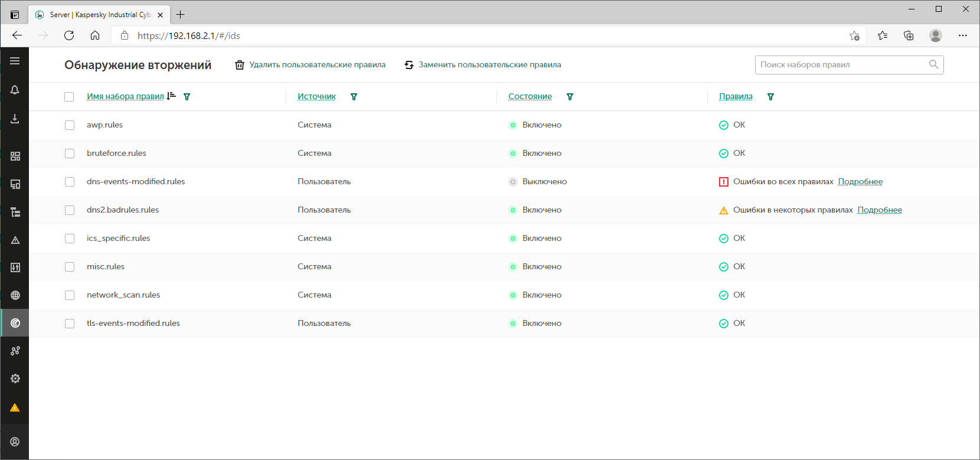Sort by Состояние column header
Image resolution: width=980 pixels, height=460 pixels.
click(x=530, y=96)
